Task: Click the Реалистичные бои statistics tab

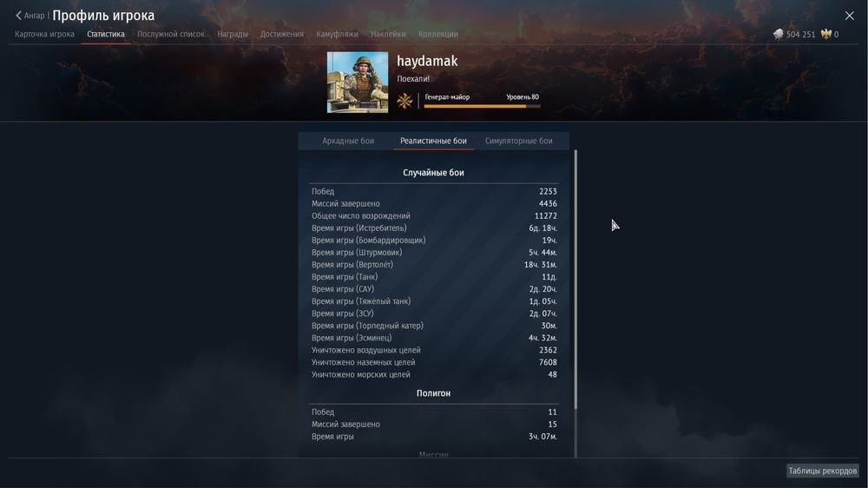Action: coord(433,141)
